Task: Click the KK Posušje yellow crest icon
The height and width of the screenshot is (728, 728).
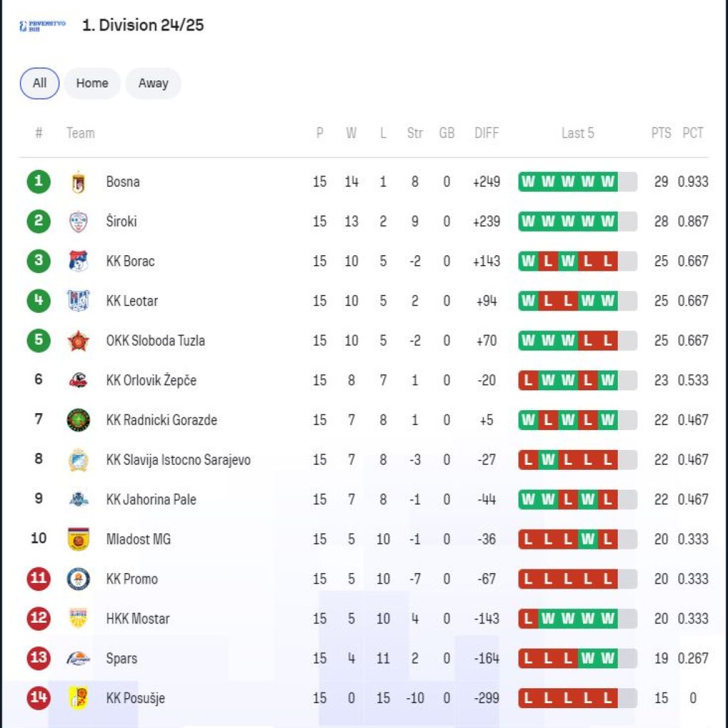Action: 78,698
